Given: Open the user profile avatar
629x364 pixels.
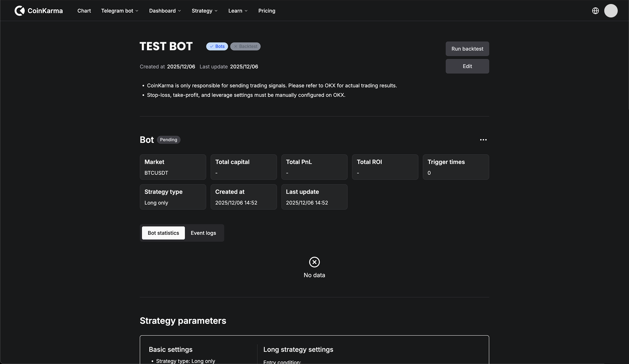Looking at the screenshot, I should (x=611, y=11).
